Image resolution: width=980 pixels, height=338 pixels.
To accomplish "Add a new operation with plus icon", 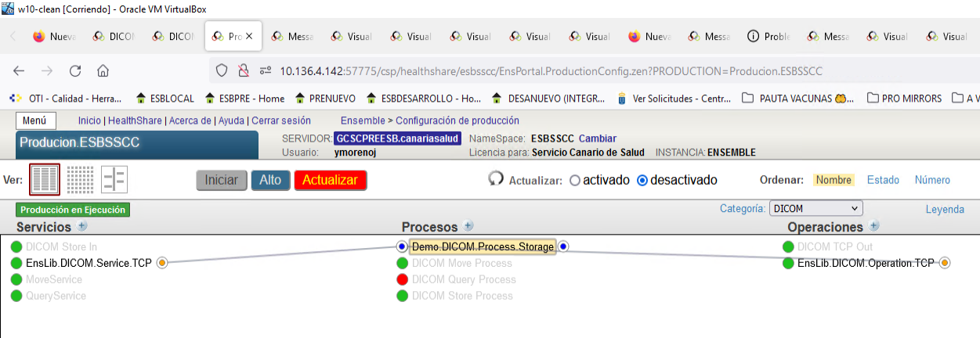I will 874,226.
